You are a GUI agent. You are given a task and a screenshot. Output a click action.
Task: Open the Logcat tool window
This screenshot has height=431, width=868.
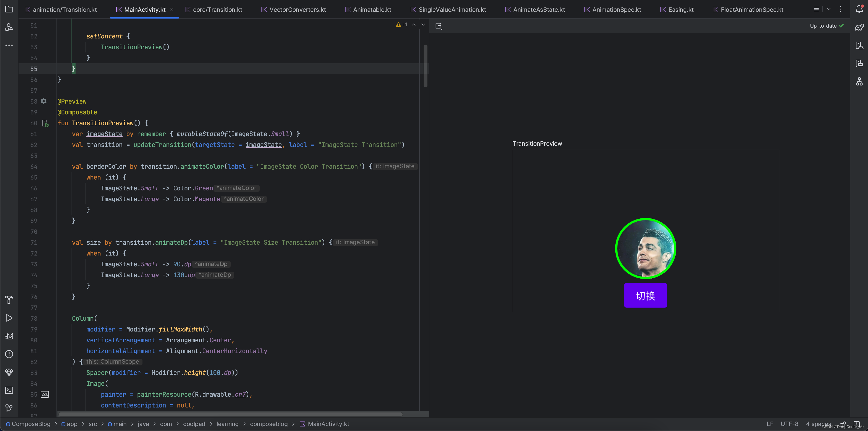[x=9, y=336]
